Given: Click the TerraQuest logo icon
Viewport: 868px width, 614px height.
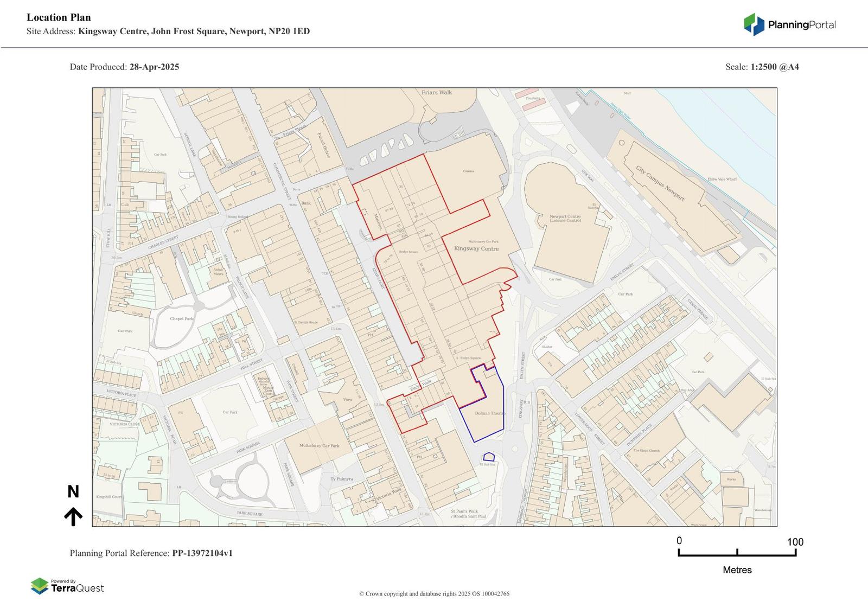Looking at the screenshot, I should tap(39, 586).
